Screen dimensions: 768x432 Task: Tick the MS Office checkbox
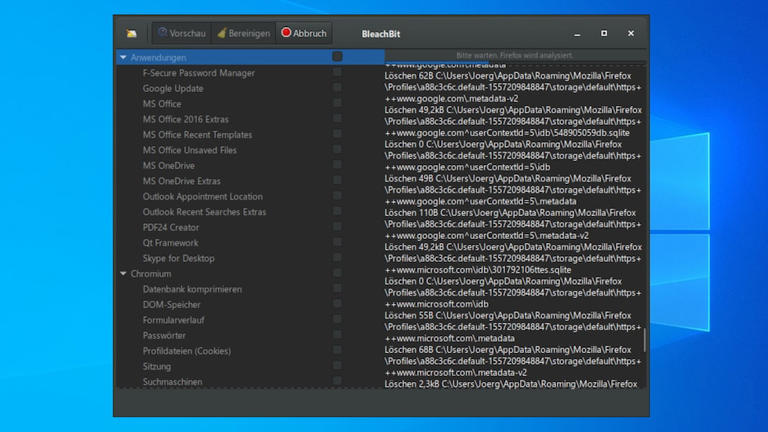[337, 103]
